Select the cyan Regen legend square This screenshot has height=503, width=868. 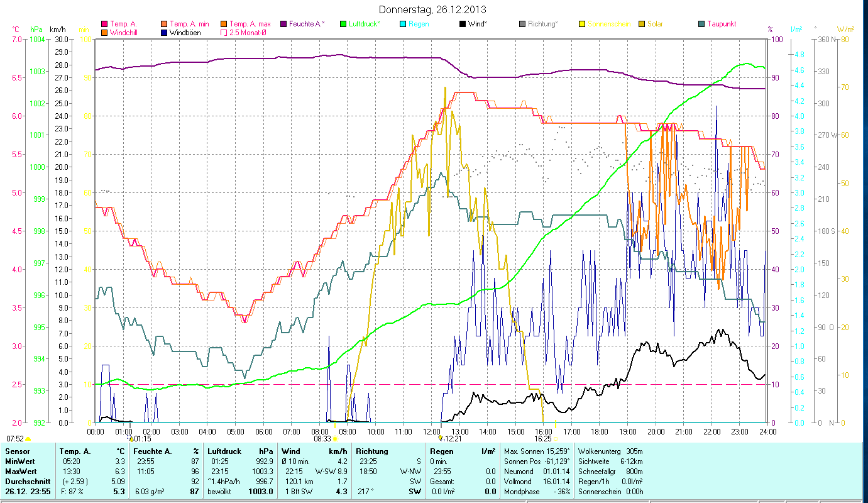point(403,24)
